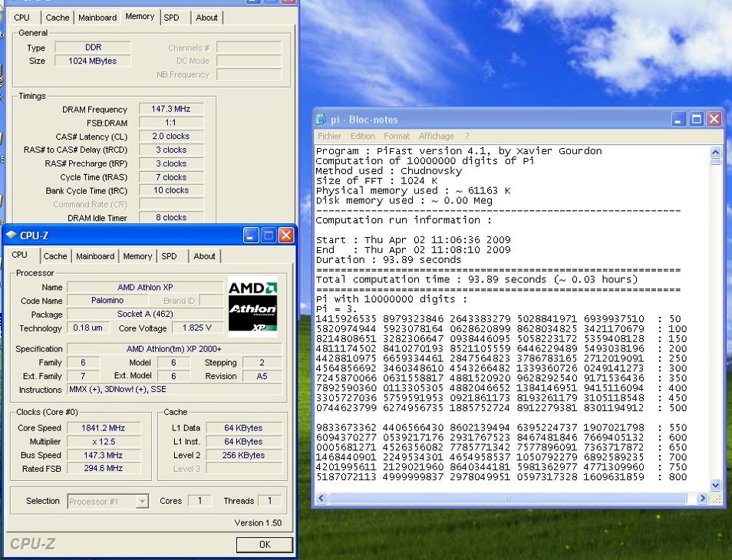This screenshot has height=560, width=732.
Task: Click the Notepad icon in pi title bar
Action: 321,120
